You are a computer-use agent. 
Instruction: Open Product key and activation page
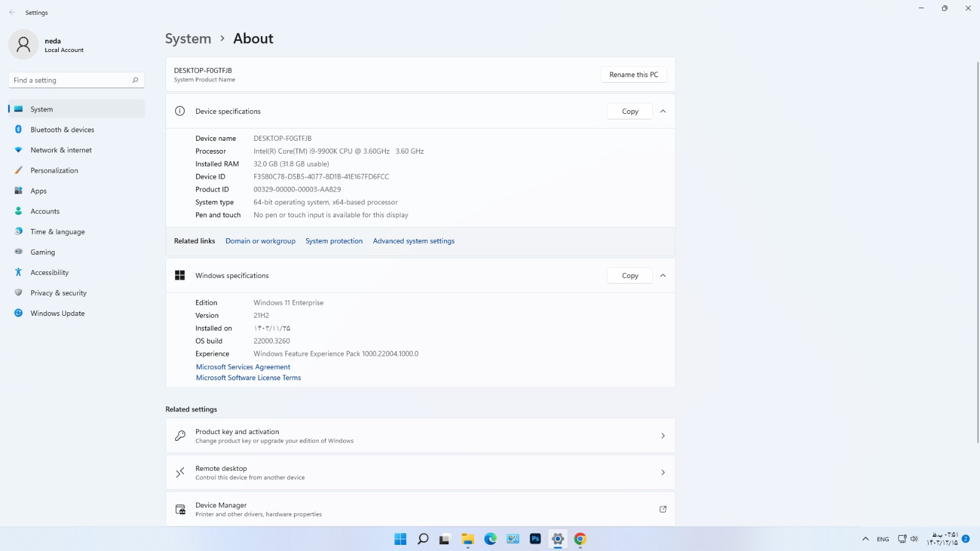420,436
